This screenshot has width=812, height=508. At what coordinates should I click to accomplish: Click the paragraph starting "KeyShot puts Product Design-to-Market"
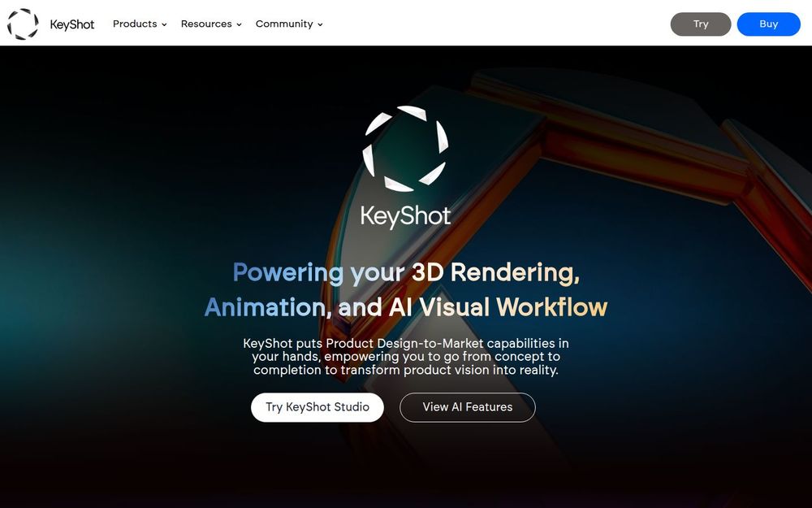click(x=406, y=357)
